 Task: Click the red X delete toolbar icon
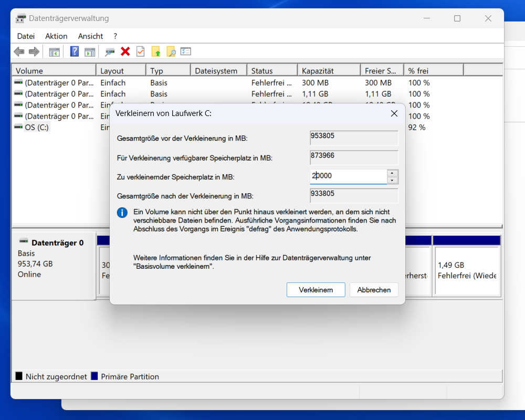[125, 51]
